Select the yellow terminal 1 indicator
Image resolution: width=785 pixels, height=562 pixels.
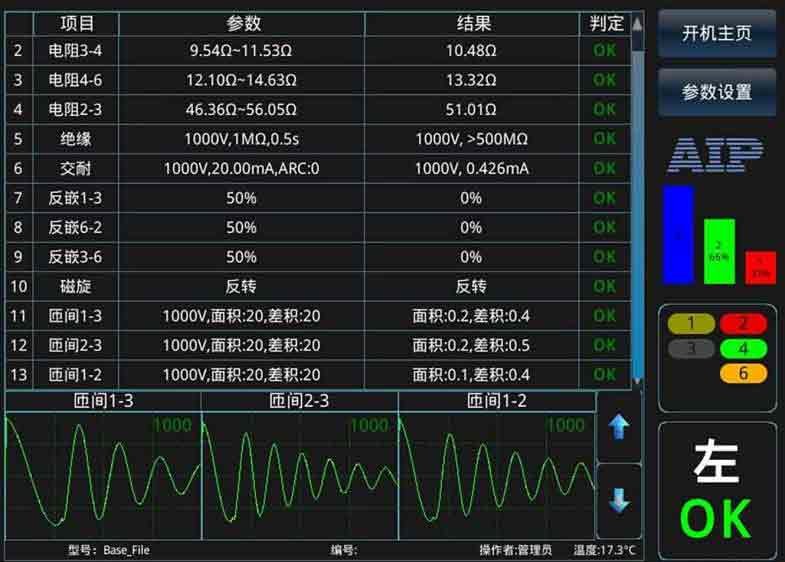pyautogui.click(x=691, y=324)
